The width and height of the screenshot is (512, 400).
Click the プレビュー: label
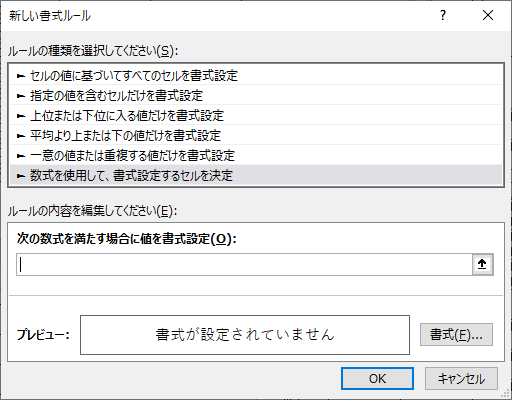[43, 335]
